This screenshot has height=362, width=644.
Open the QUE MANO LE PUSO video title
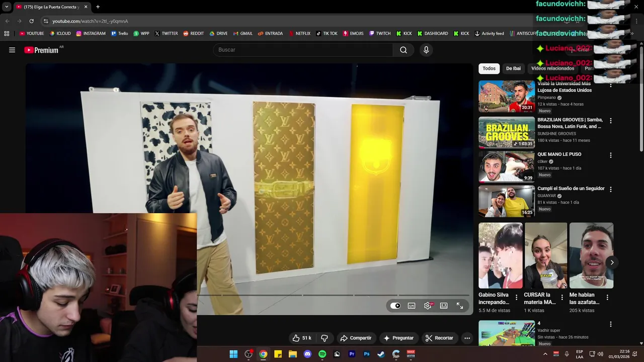coord(559,154)
